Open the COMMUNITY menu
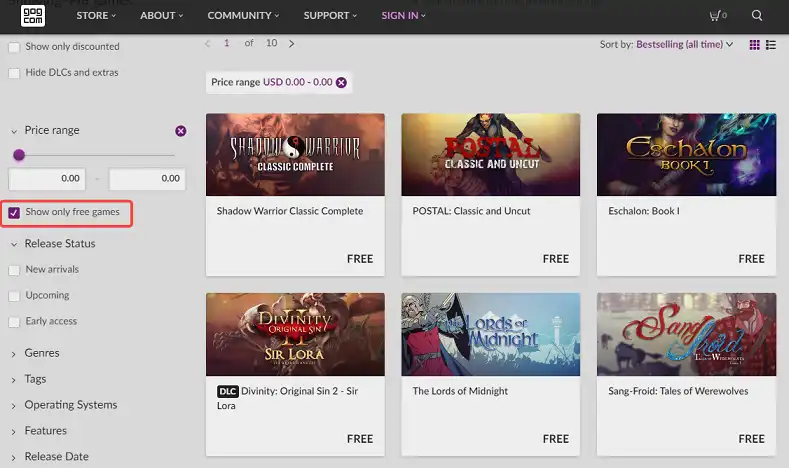 click(x=243, y=16)
